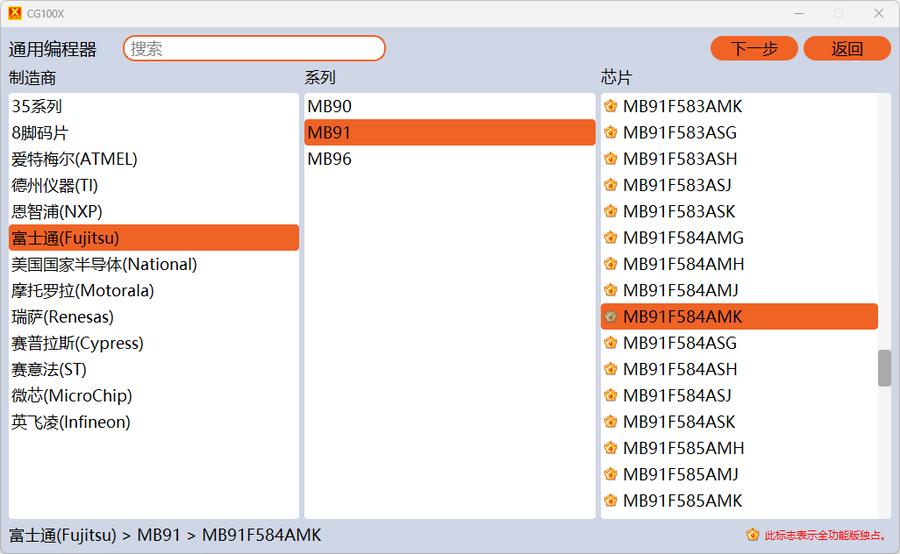The height and width of the screenshot is (554, 900).
Task: Click the full-version legend badge icon
Action: tap(753, 535)
